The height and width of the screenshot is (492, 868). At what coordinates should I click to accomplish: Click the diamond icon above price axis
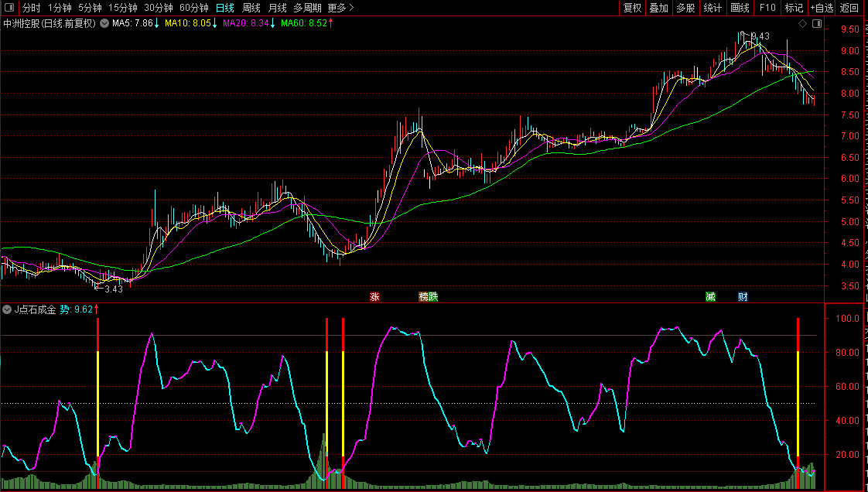(x=803, y=23)
